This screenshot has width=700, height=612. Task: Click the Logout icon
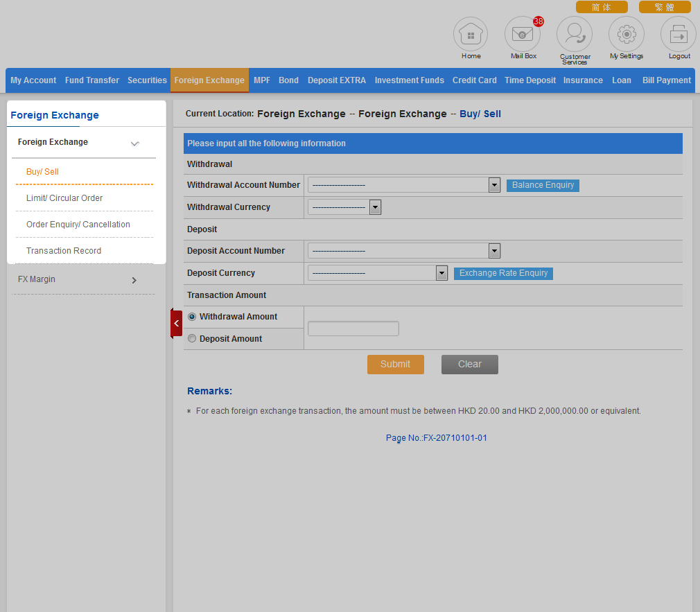pyautogui.click(x=679, y=34)
